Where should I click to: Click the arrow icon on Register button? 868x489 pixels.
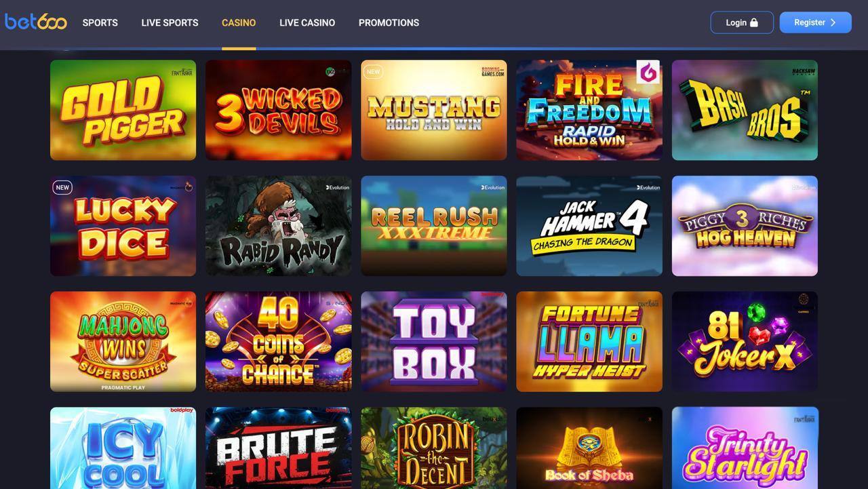[833, 22]
